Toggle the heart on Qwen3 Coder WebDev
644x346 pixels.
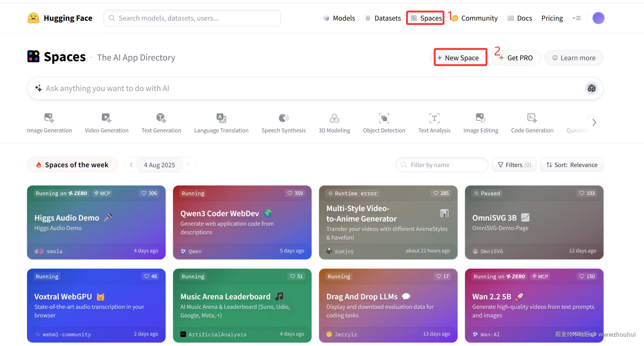click(295, 193)
